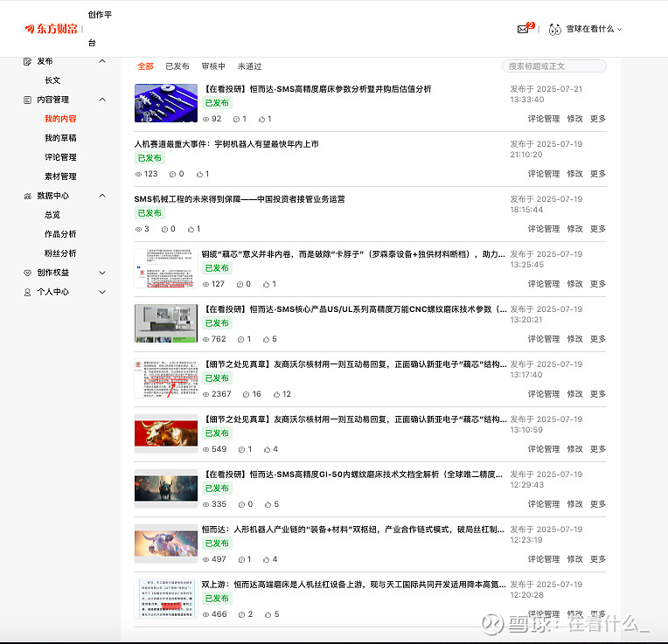Click 评论管理 for the 13:20:21 article

(544, 339)
